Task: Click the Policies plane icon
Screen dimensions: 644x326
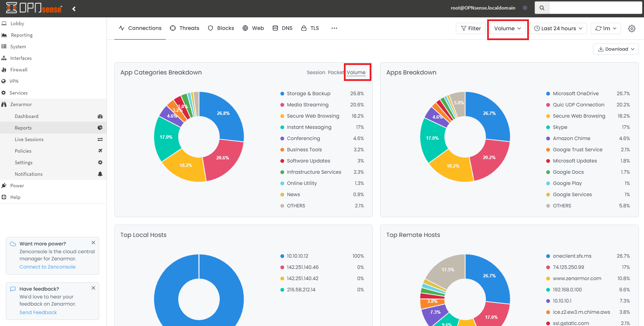Action: [x=100, y=151]
